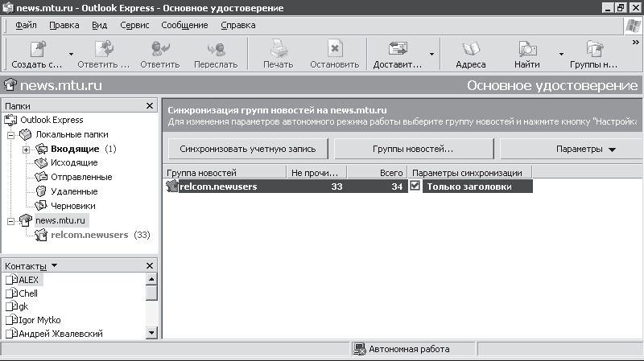644x361 pixels.
Task: Select news.mtu.ru in folder tree
Action: click(60, 220)
